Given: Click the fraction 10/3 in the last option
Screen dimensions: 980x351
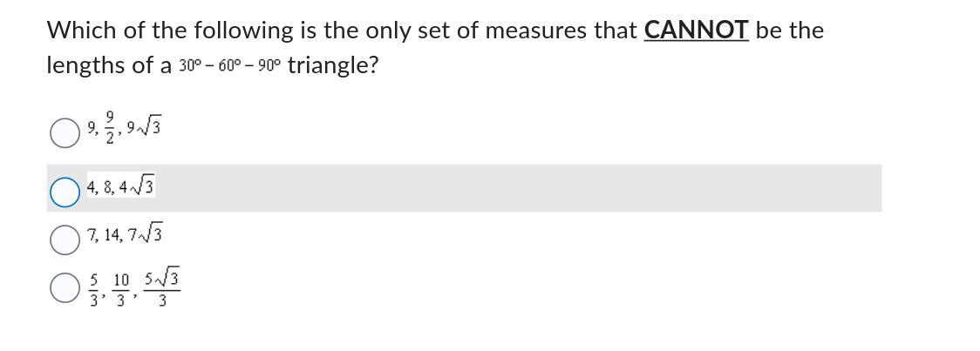Looking at the screenshot, I should tap(121, 286).
